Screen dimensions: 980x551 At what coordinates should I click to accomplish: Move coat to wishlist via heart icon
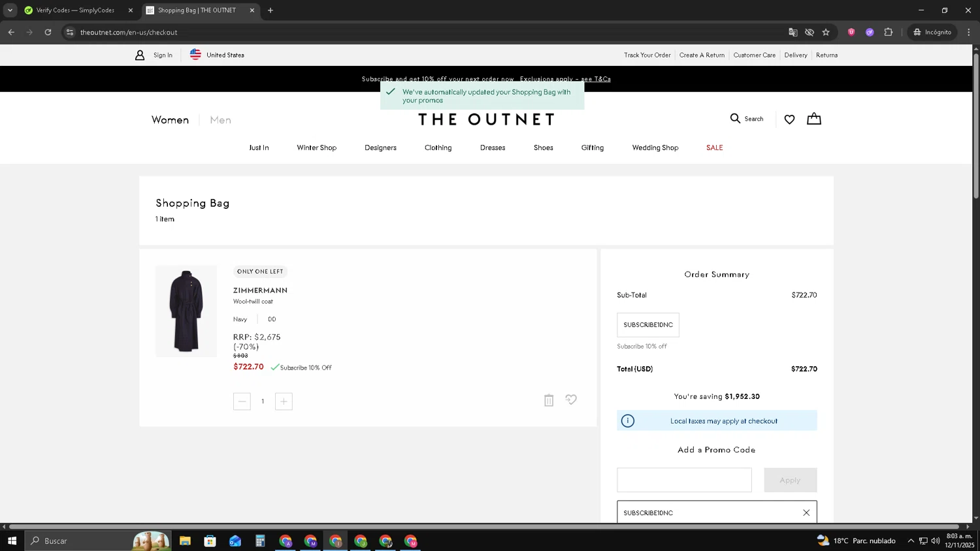[571, 400]
